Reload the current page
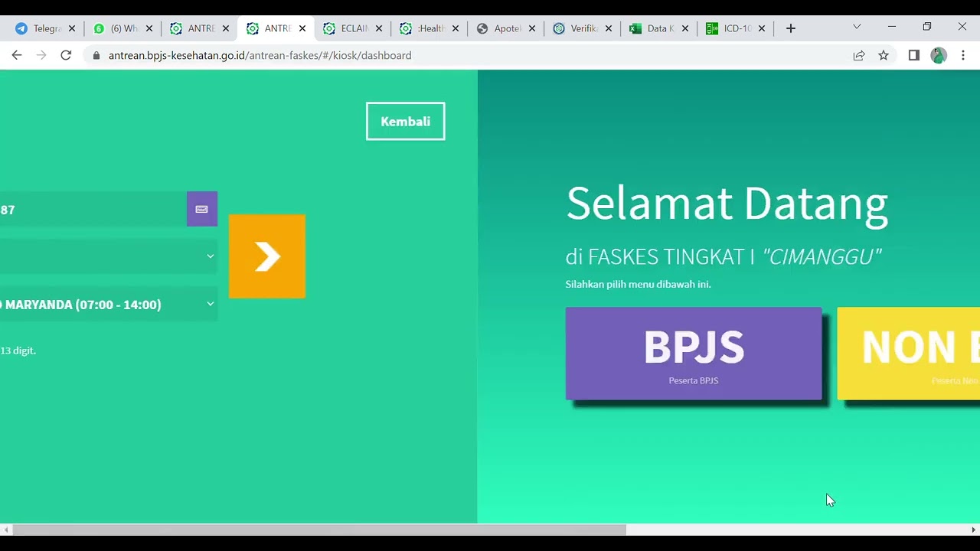The image size is (980, 551). pos(66,55)
